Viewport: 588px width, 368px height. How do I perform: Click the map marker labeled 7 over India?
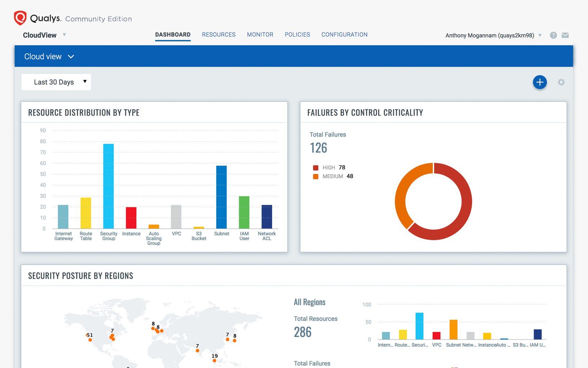(x=197, y=350)
